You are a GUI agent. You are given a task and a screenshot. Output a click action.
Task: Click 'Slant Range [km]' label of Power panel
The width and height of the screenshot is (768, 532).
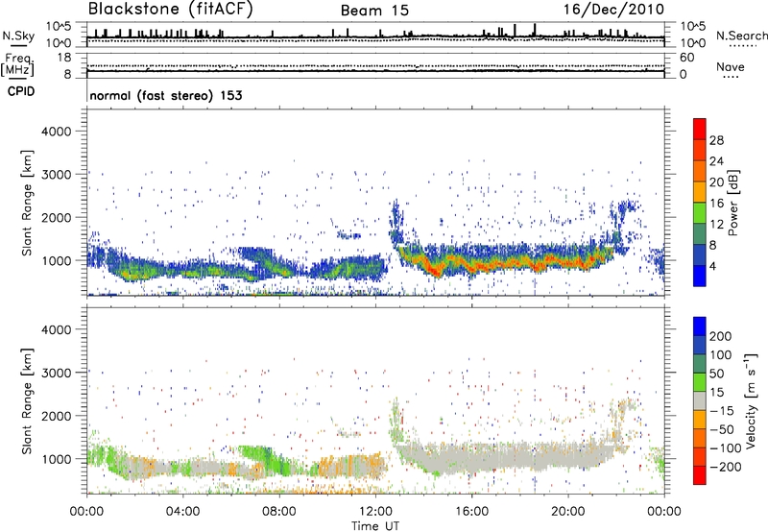[27, 203]
